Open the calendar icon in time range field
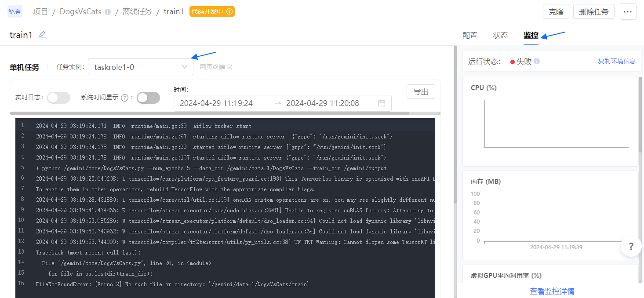This screenshot has width=644, height=298. 382,103
